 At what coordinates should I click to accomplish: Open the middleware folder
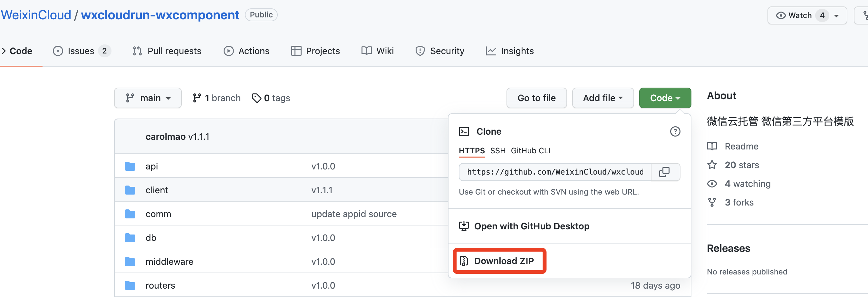pyautogui.click(x=169, y=262)
